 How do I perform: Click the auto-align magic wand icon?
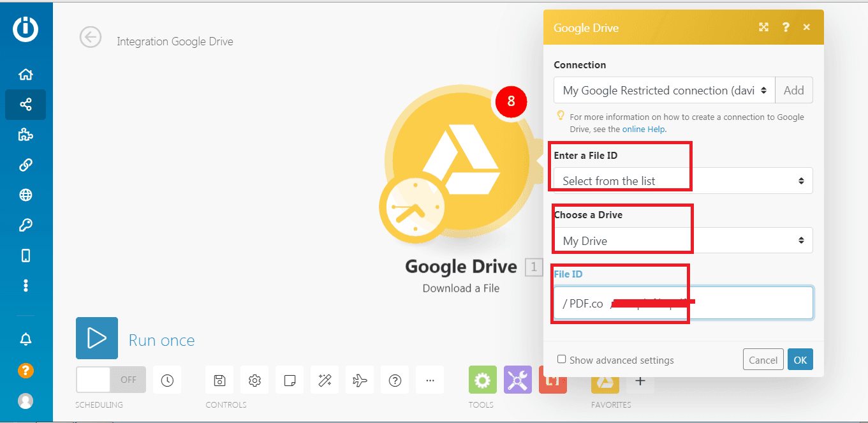[325, 380]
